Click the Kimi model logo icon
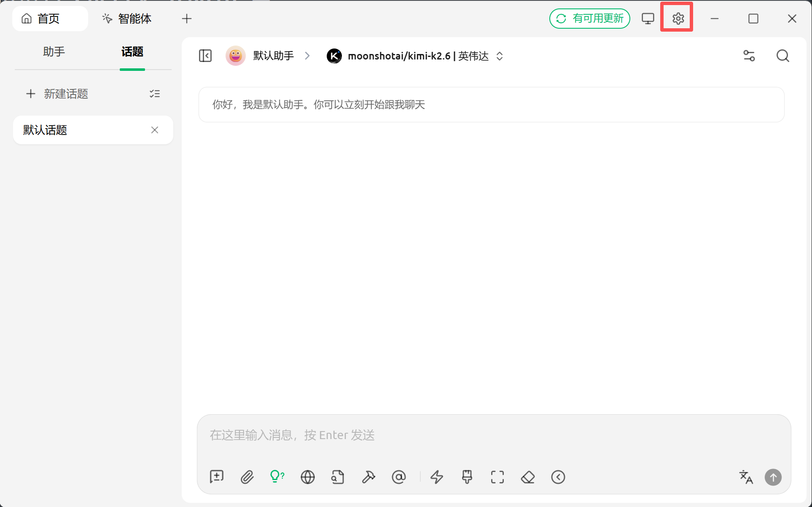812x507 pixels. pyautogui.click(x=334, y=56)
